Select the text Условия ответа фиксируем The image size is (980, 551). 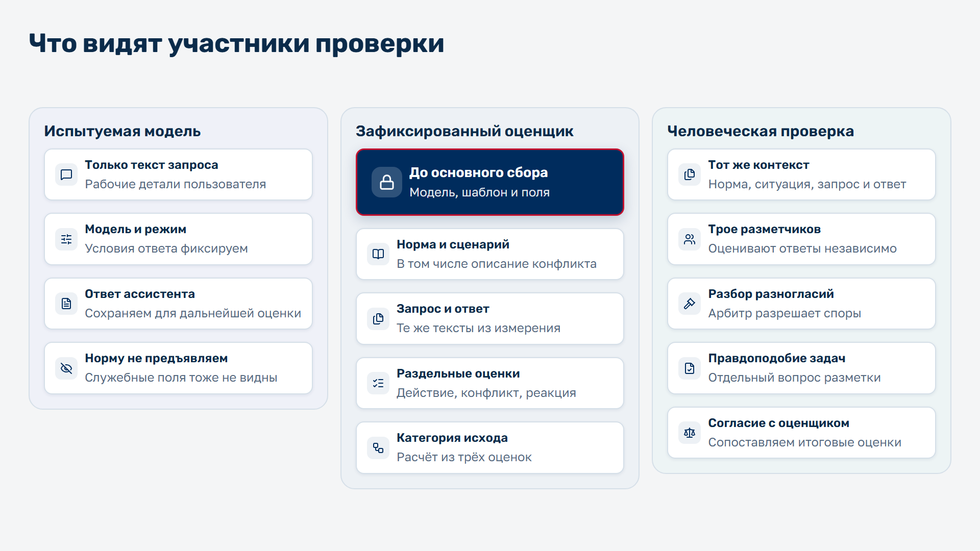tap(166, 248)
